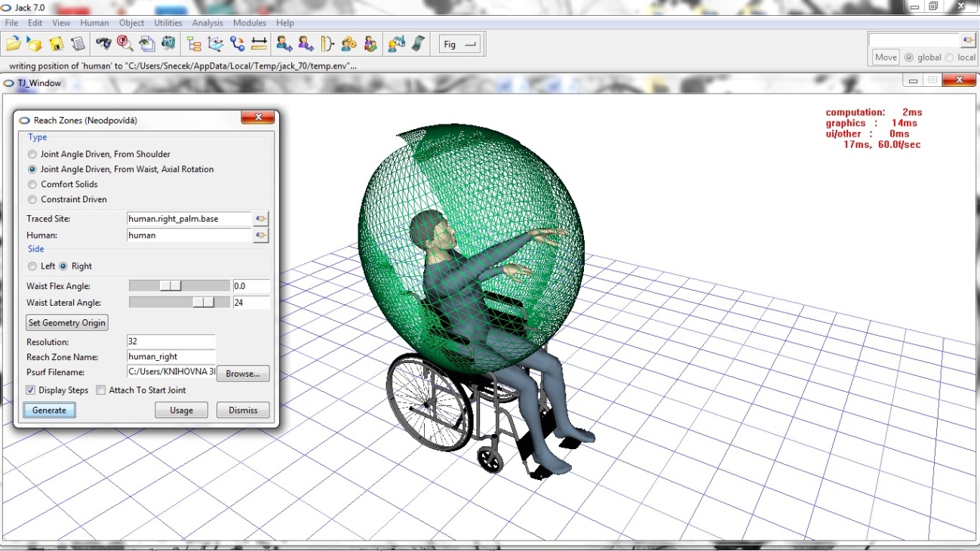Click the Psurf Filename path field
This screenshot has height=551, width=980.
(x=171, y=372)
